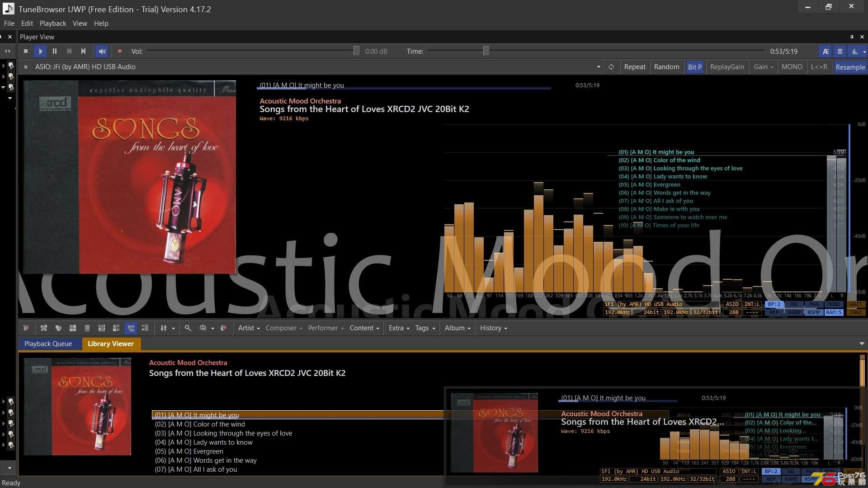Screen dimensions: 868x488
Task: Click the red record dot icon
Action: tap(120, 52)
